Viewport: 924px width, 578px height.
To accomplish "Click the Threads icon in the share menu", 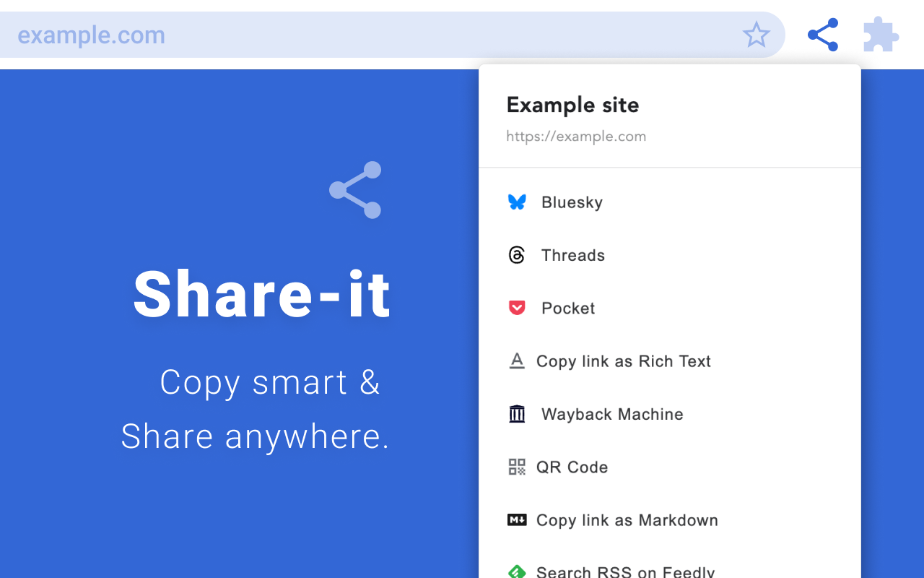I will coord(517,255).
